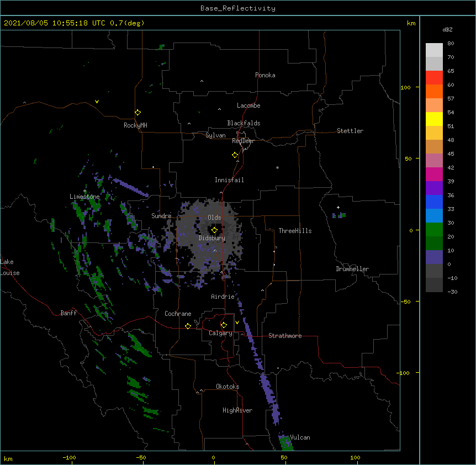Image resolution: width=476 pixels, height=465 pixels.
Task: Click the Didsbury town label
Action: [212, 238]
